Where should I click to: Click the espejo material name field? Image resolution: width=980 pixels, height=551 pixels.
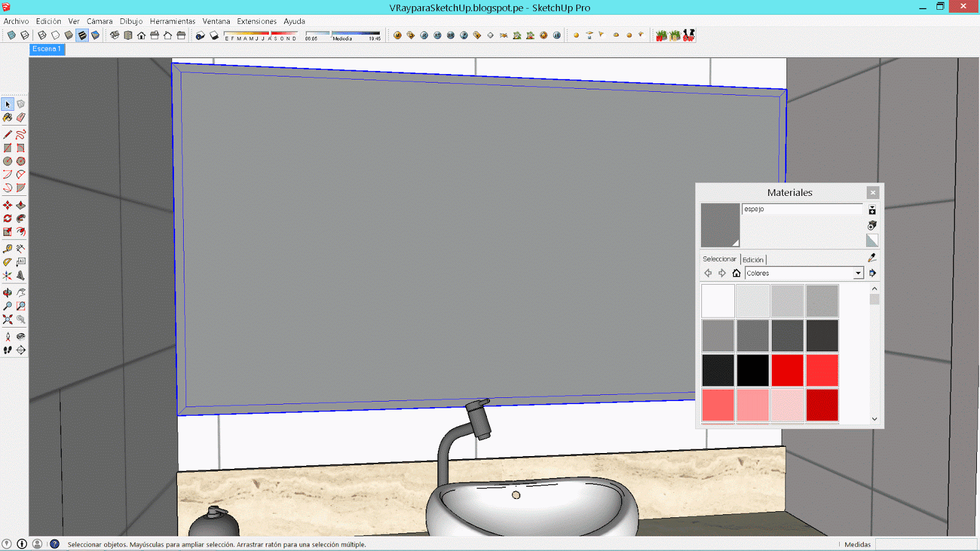(x=802, y=209)
